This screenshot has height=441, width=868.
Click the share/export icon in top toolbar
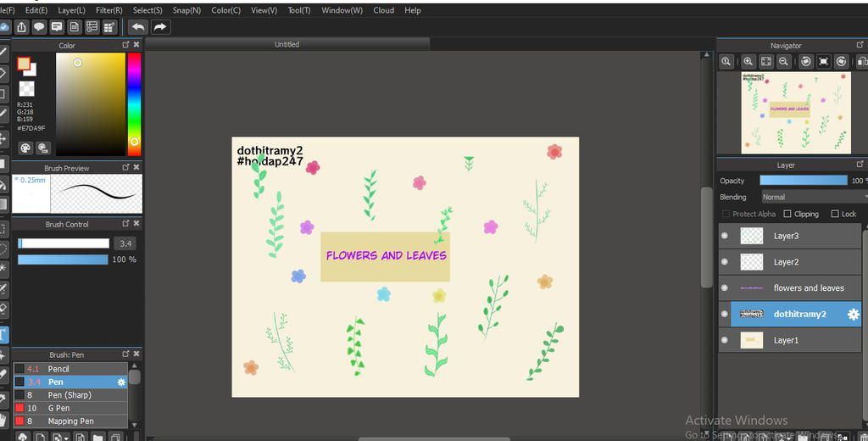[21, 26]
